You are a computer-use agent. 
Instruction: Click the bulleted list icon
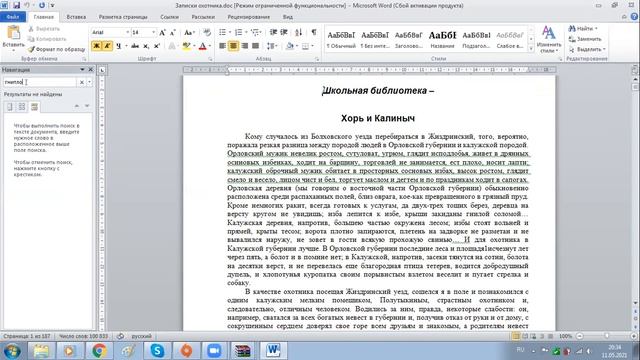click(222, 32)
